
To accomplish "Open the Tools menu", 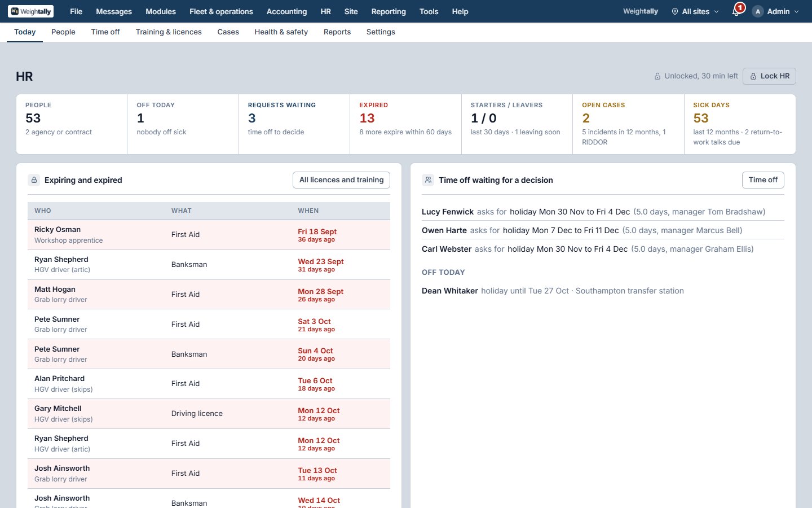I will click(x=429, y=11).
